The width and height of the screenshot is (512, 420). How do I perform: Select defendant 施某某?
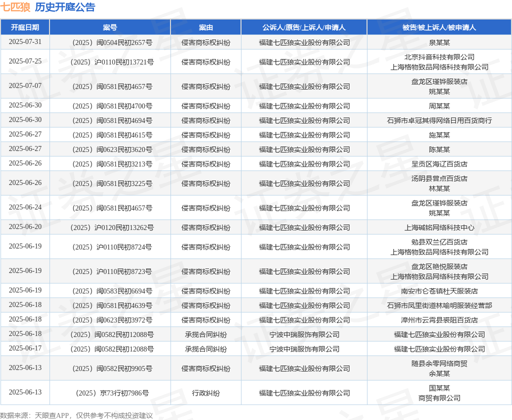[439, 135]
